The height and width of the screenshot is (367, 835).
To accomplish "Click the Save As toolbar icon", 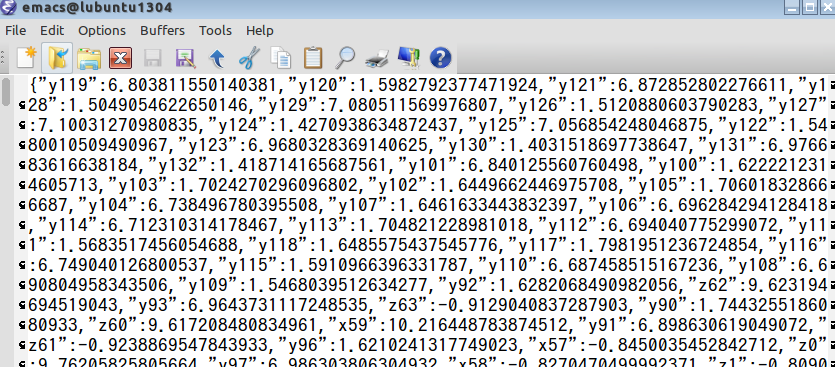I will [x=185, y=58].
